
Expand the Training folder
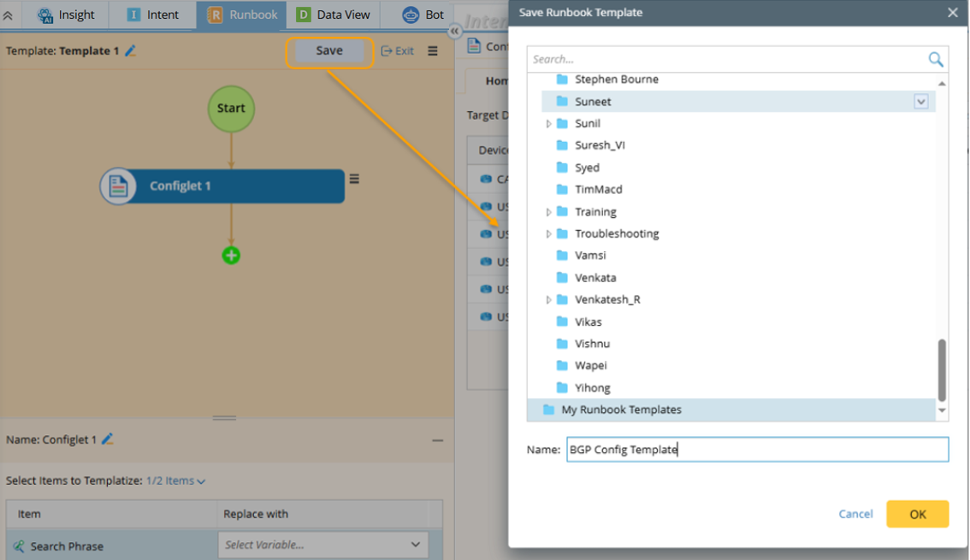click(x=548, y=212)
